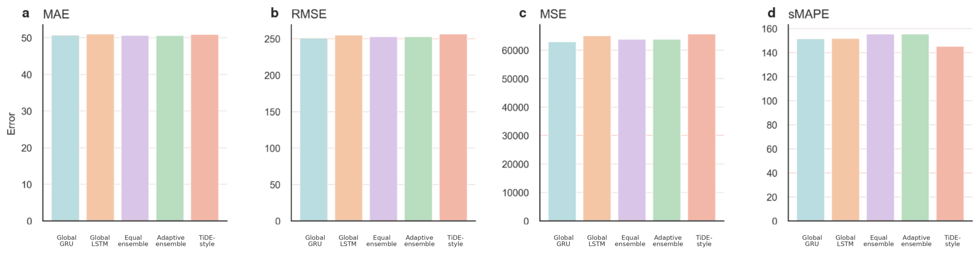Viewport: 980px width, 254px height.
Task: Click the Global LSTM bar in MAE chart
Action: point(100,127)
